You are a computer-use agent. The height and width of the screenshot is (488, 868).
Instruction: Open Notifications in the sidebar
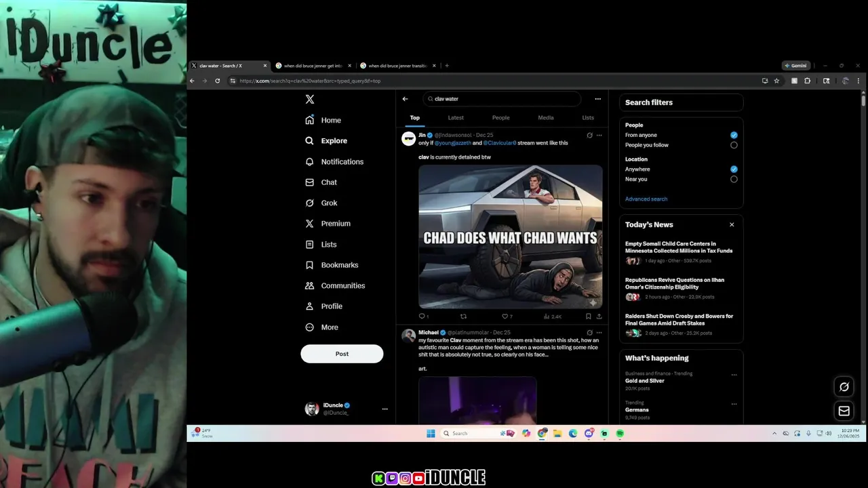click(x=334, y=162)
